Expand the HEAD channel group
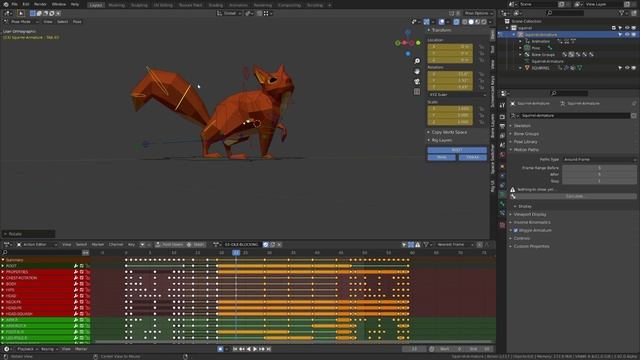Image resolution: width=640 pixels, height=360 pixels. (x=3, y=296)
